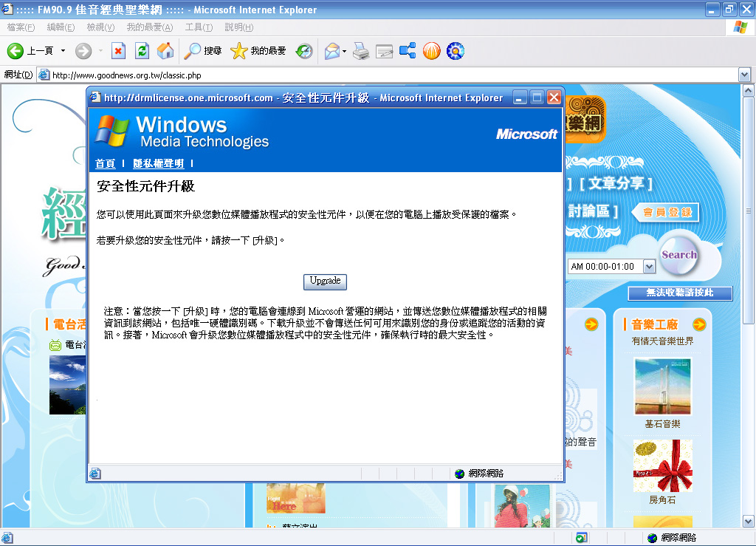Go to the Home page house icon

[165, 51]
